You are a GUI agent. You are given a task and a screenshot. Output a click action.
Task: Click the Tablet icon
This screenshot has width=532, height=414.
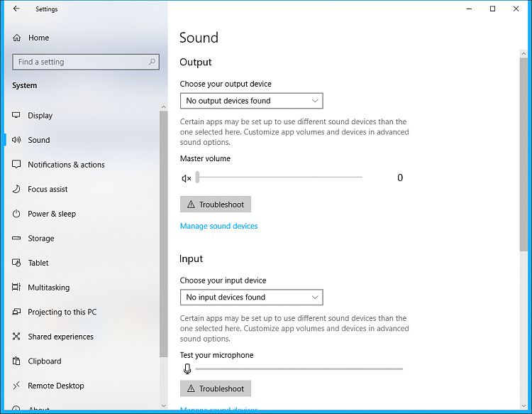(x=16, y=263)
